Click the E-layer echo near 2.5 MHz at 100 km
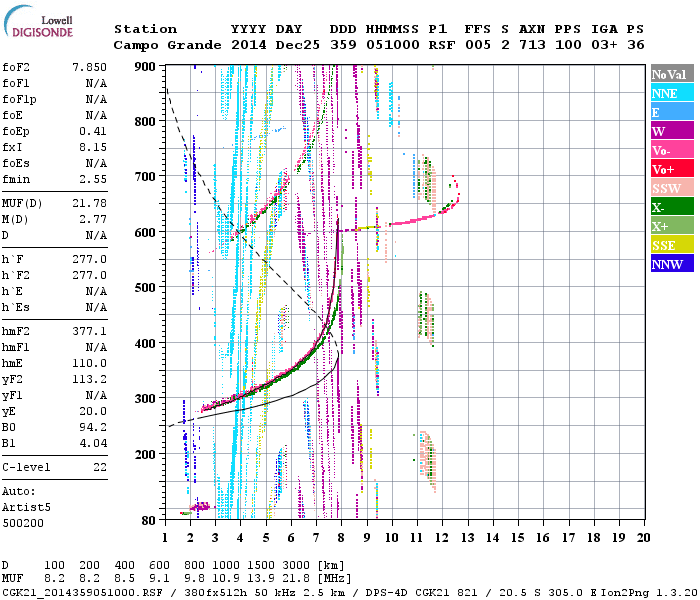This screenshot has width=700, height=600. tap(200, 506)
